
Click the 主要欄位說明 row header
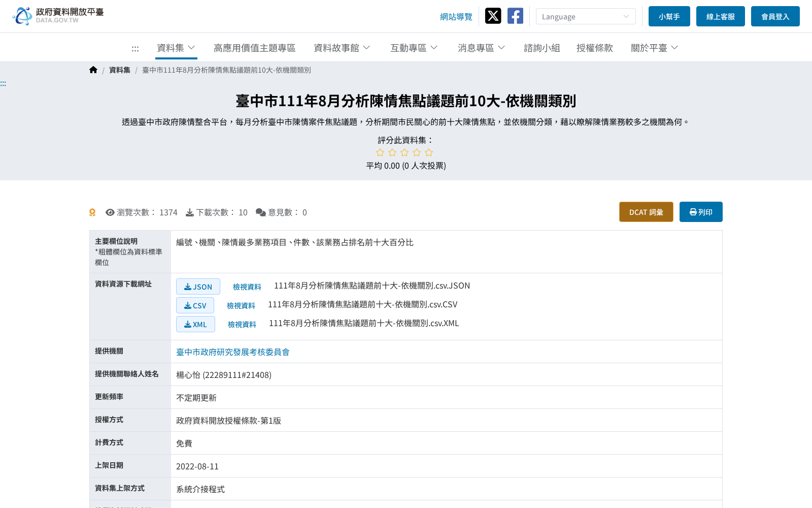[130, 252]
